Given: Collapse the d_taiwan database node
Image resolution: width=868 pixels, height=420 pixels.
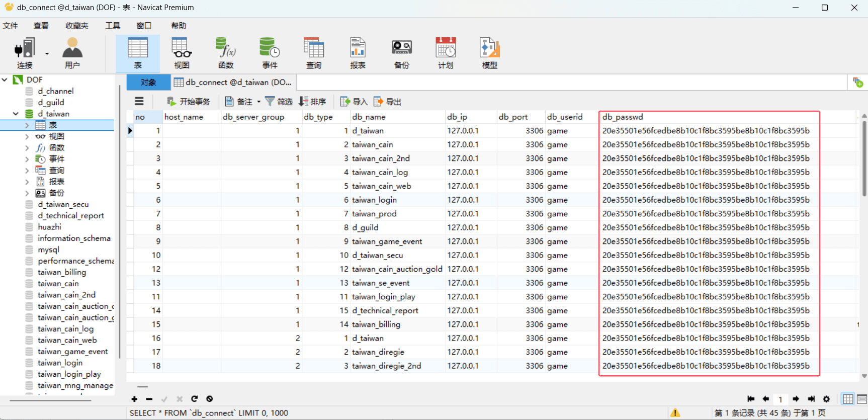Looking at the screenshot, I should click(16, 114).
